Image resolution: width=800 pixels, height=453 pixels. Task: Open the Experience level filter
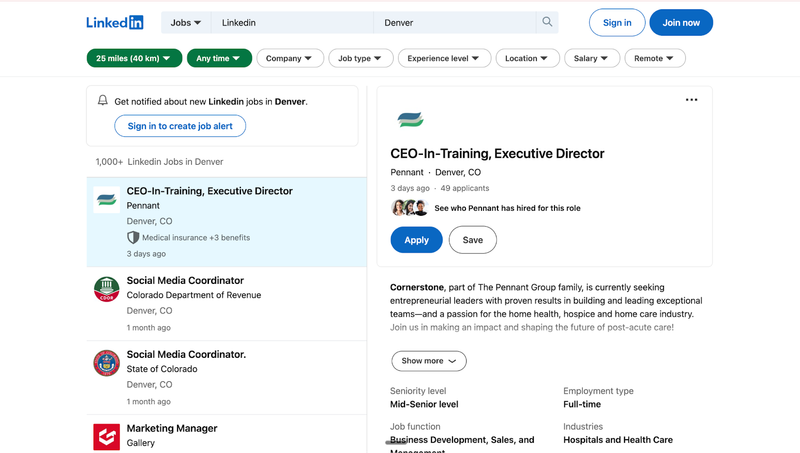click(x=444, y=59)
